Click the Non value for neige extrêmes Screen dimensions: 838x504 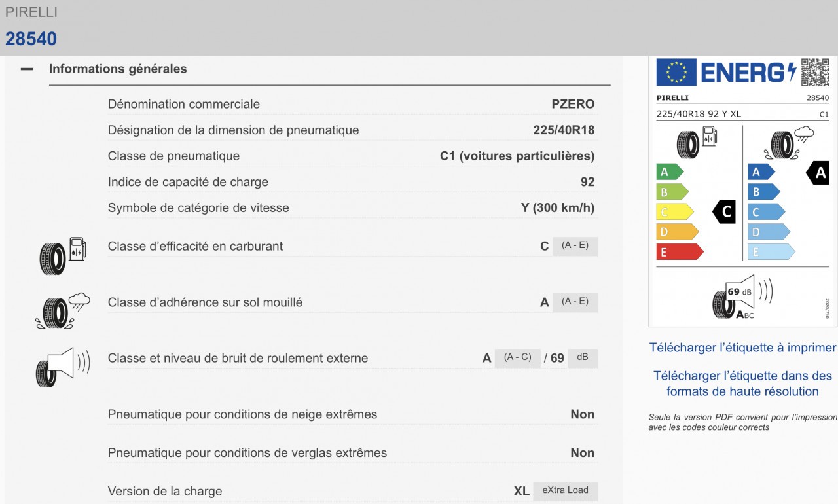pyautogui.click(x=583, y=414)
